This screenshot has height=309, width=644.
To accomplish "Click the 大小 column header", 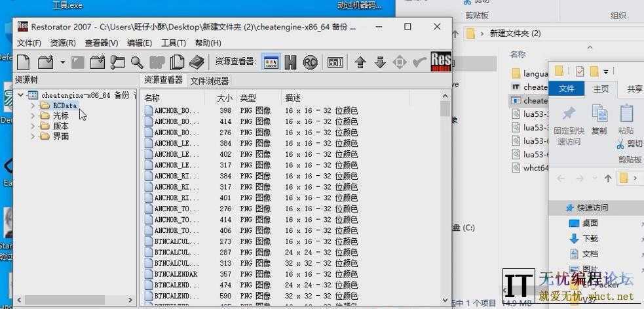I will click(224, 97).
